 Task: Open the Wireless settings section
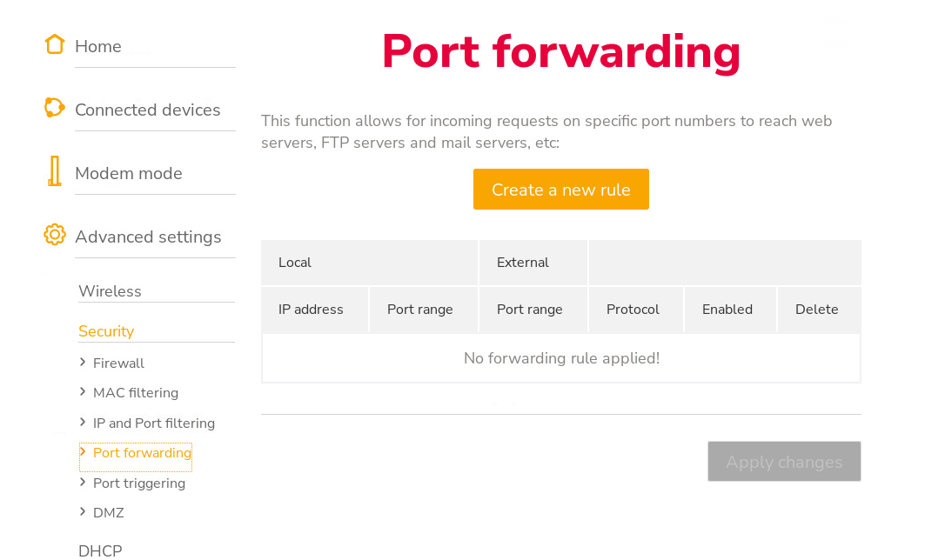coord(110,291)
